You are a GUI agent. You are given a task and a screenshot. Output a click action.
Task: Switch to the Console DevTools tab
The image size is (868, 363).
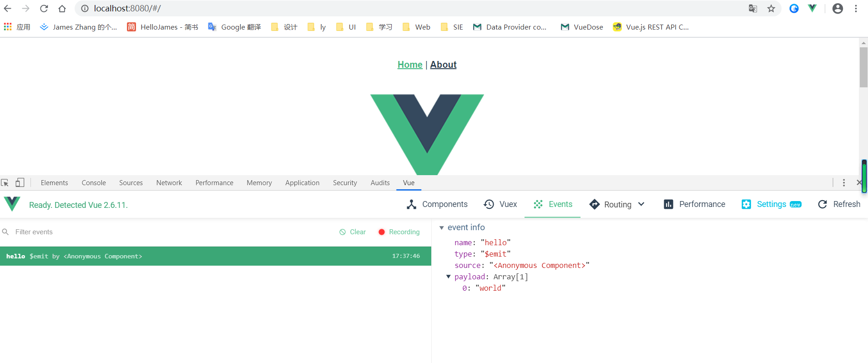pos(94,182)
